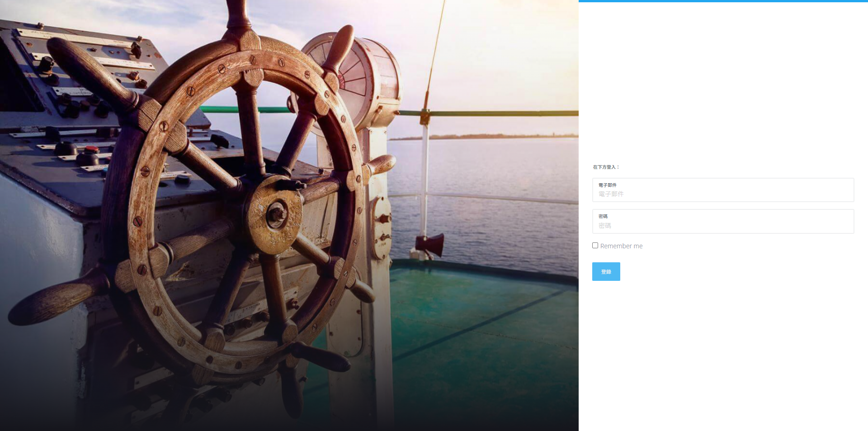Click the red button on control console
The image size is (868, 431).
click(x=92, y=149)
